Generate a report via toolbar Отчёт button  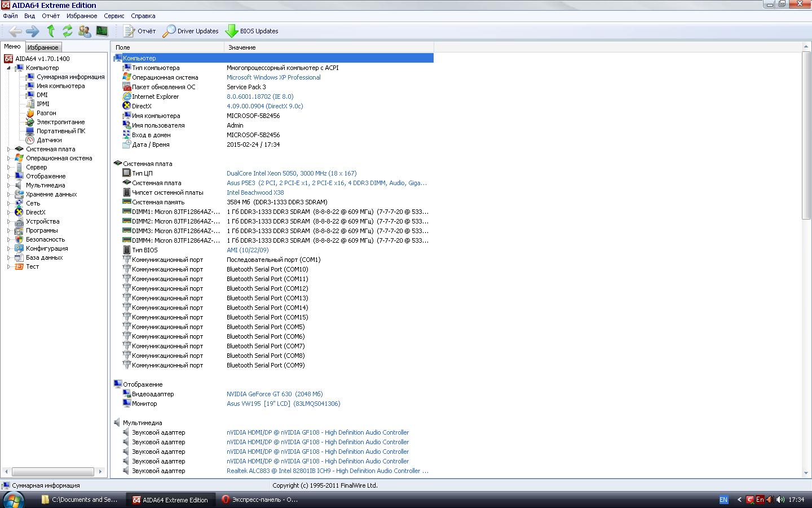[x=139, y=31]
